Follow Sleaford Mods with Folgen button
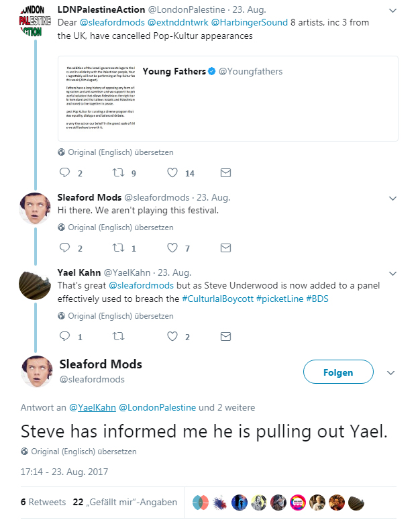Screen dimensions: 420x522 click(x=338, y=372)
